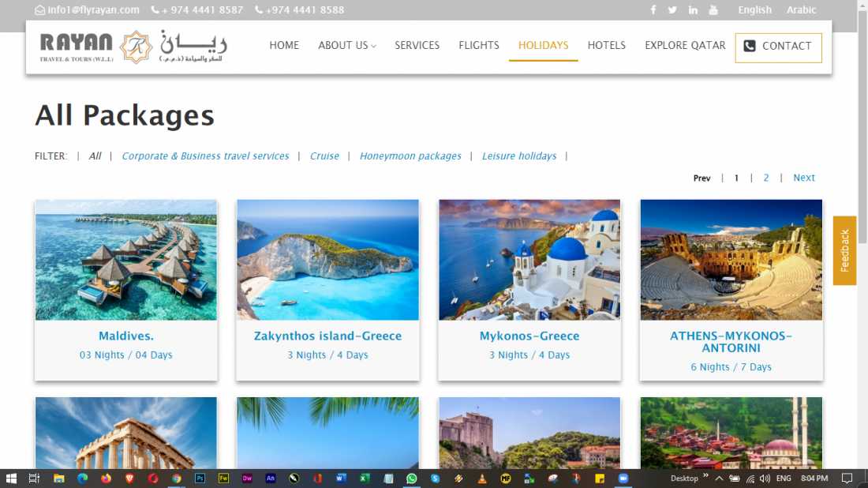Click the CONTACT button

click(778, 47)
